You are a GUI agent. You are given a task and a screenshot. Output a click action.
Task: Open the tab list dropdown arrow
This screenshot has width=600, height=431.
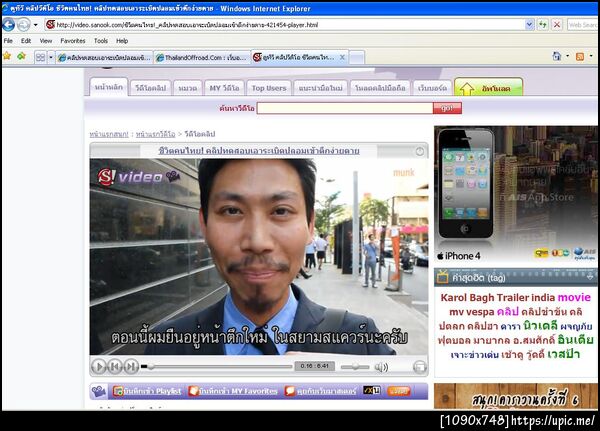point(51,57)
